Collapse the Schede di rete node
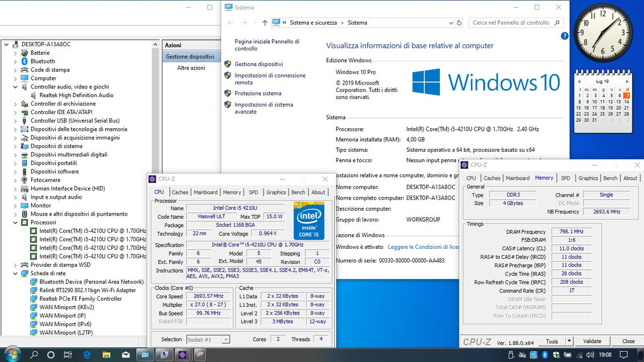 click(x=16, y=273)
